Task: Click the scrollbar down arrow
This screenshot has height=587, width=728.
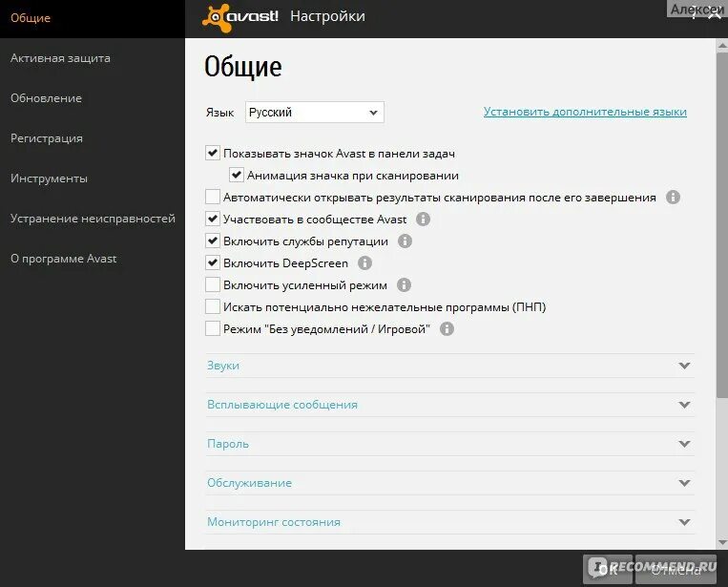Action: pyautogui.click(x=722, y=542)
